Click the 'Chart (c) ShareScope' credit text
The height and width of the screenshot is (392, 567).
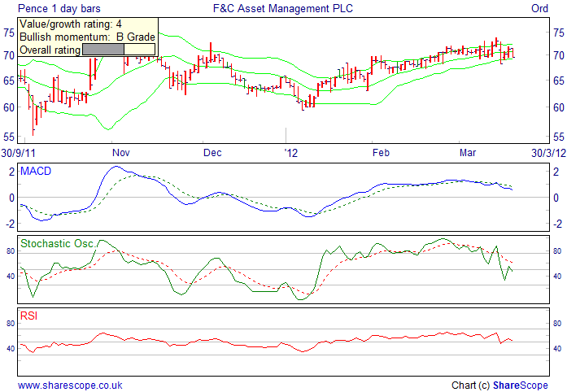(x=499, y=385)
